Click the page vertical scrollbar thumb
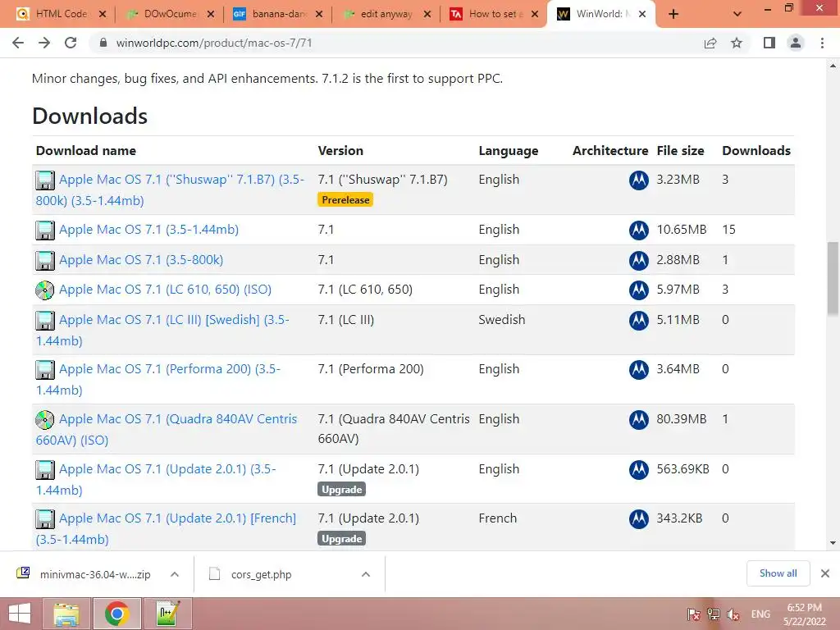 [833, 279]
